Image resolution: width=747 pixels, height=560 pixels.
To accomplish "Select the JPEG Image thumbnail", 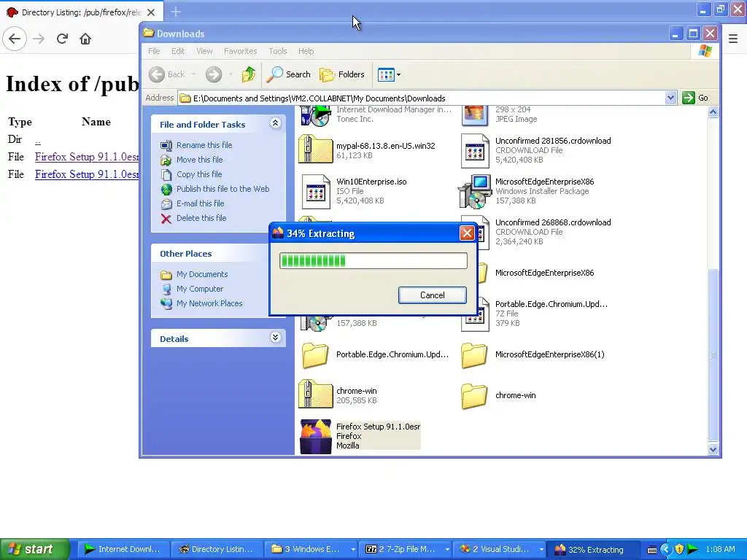I will 474,116.
